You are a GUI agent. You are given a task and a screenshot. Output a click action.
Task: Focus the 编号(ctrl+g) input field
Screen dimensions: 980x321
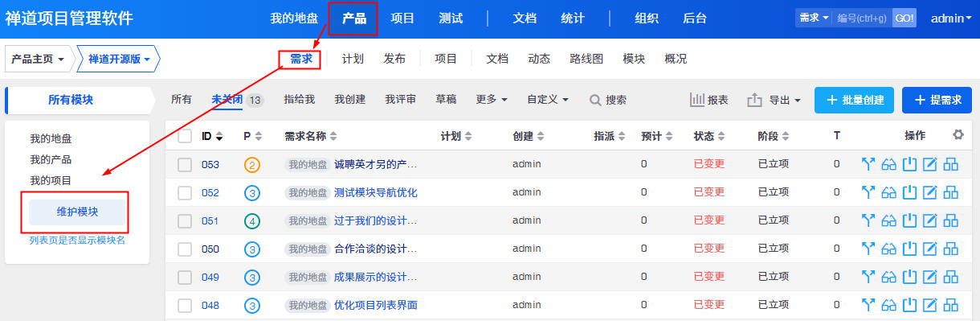(x=862, y=18)
